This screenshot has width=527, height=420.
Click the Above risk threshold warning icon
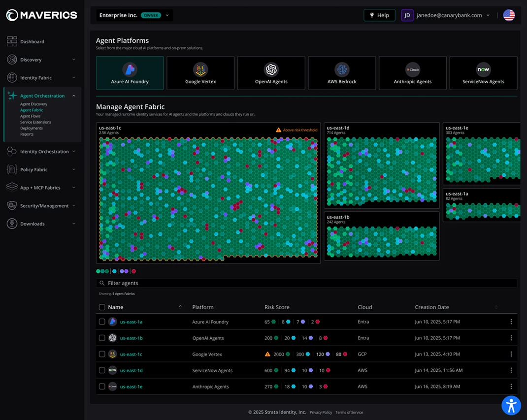pyautogui.click(x=279, y=129)
